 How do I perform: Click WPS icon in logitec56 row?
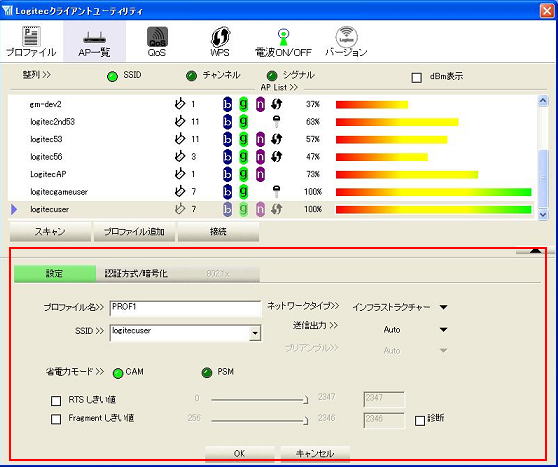(277, 156)
